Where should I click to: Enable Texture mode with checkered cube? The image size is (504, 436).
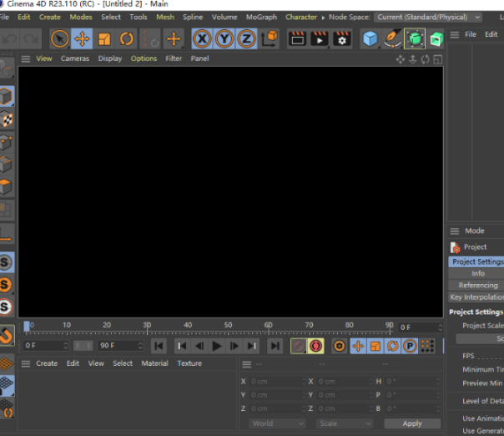point(7,119)
